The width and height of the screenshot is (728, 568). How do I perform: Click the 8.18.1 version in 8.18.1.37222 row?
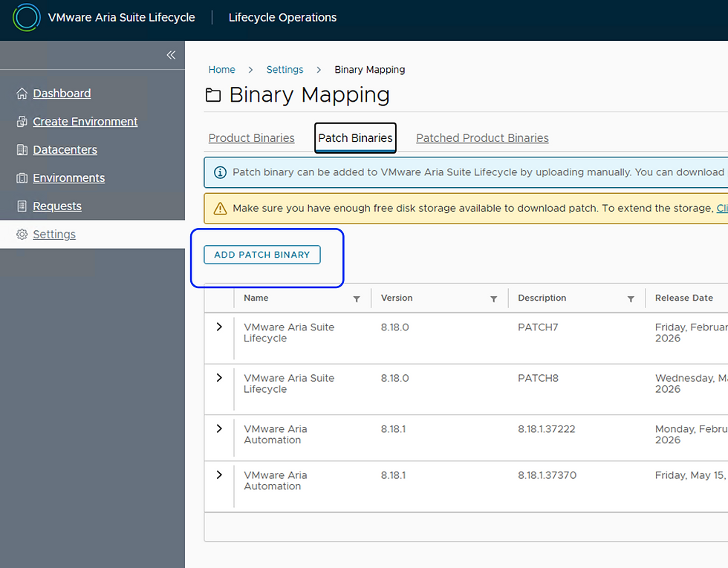(x=393, y=429)
